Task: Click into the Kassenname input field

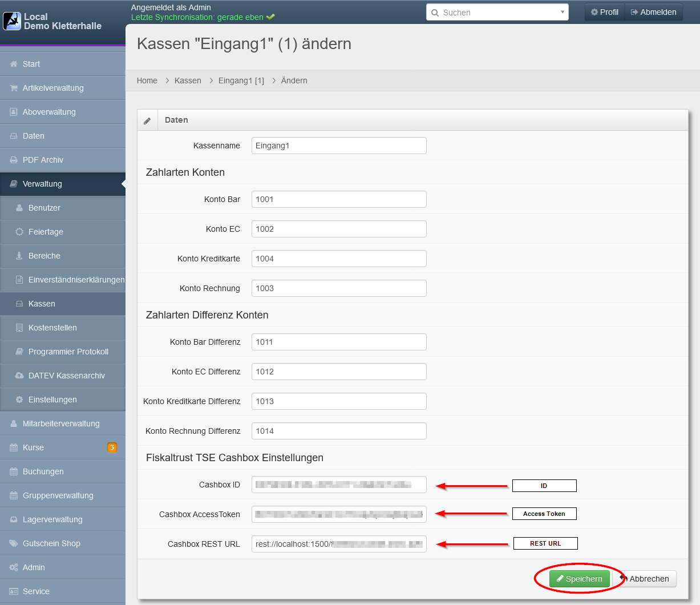Action: pos(339,146)
